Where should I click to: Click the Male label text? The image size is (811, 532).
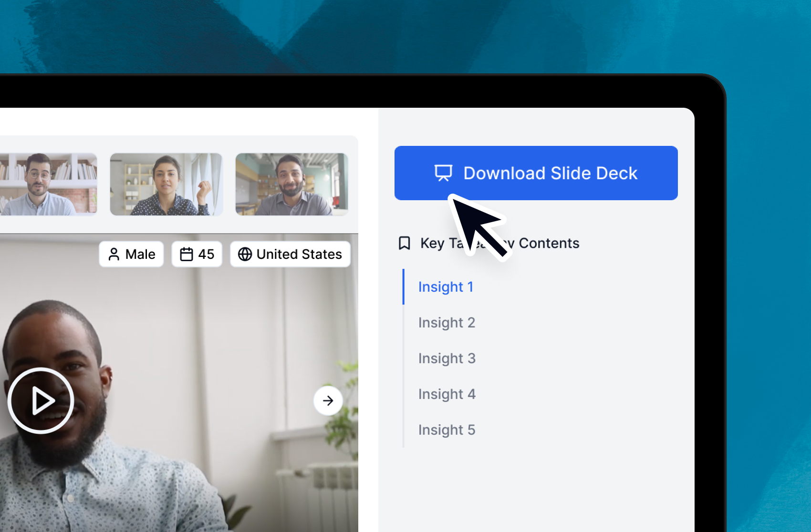pos(140,255)
